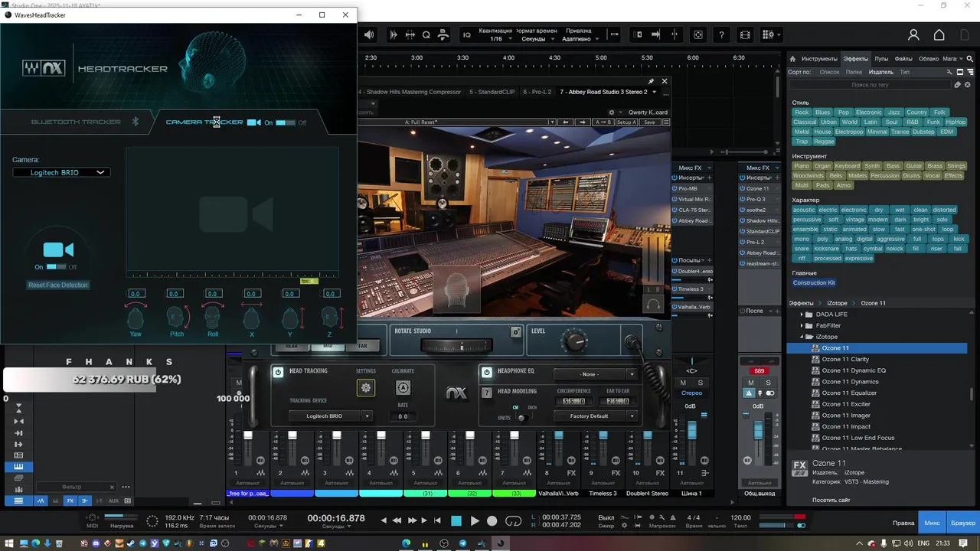Viewport: 980px width, 551px height.
Task: Toggle Head Tracking power button
Action: click(x=278, y=372)
